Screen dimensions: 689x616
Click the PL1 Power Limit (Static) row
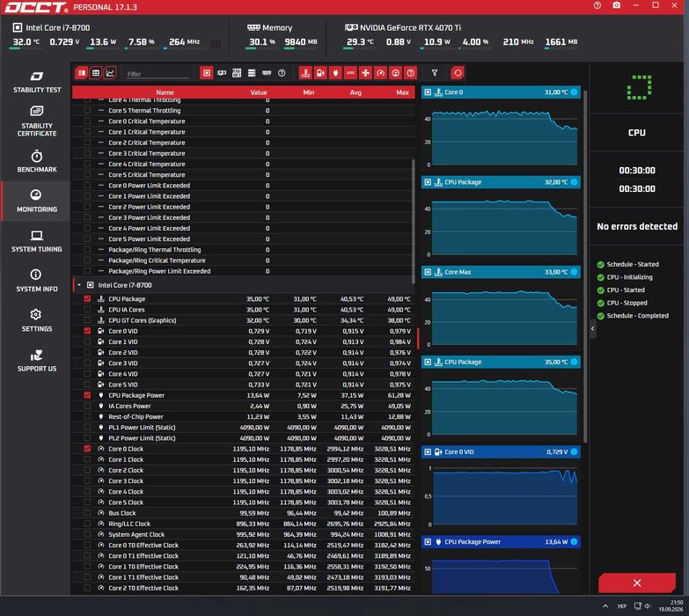click(244, 428)
